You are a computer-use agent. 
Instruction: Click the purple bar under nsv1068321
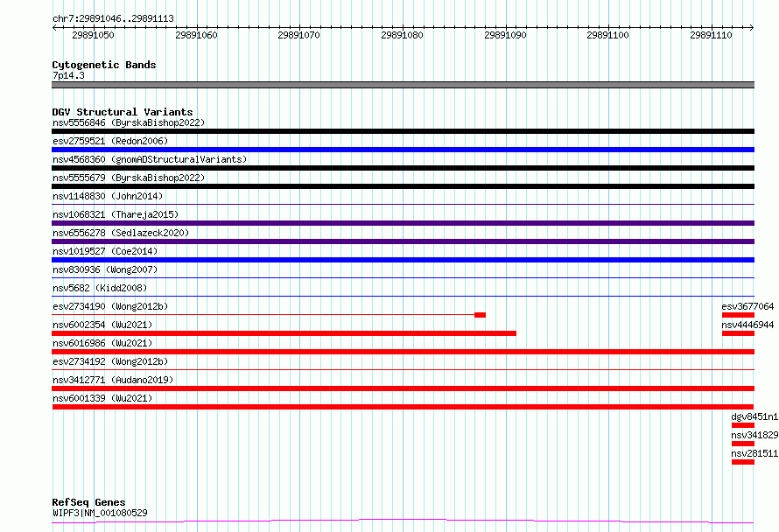pyautogui.click(x=403, y=223)
